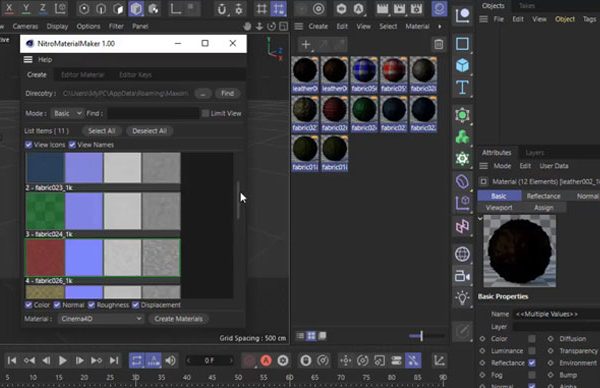600x388 pixels.
Task: Enable the Luminance channel checkbox
Action: [x=532, y=351]
